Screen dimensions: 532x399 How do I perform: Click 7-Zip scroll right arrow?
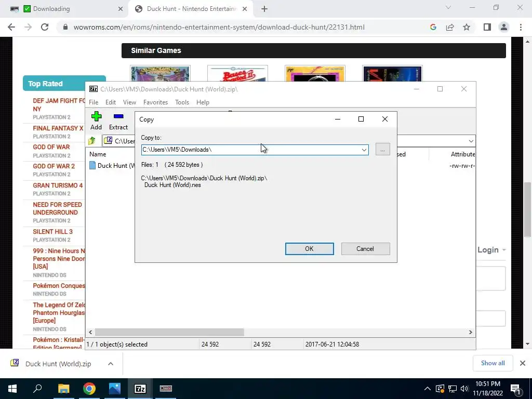coord(471,332)
